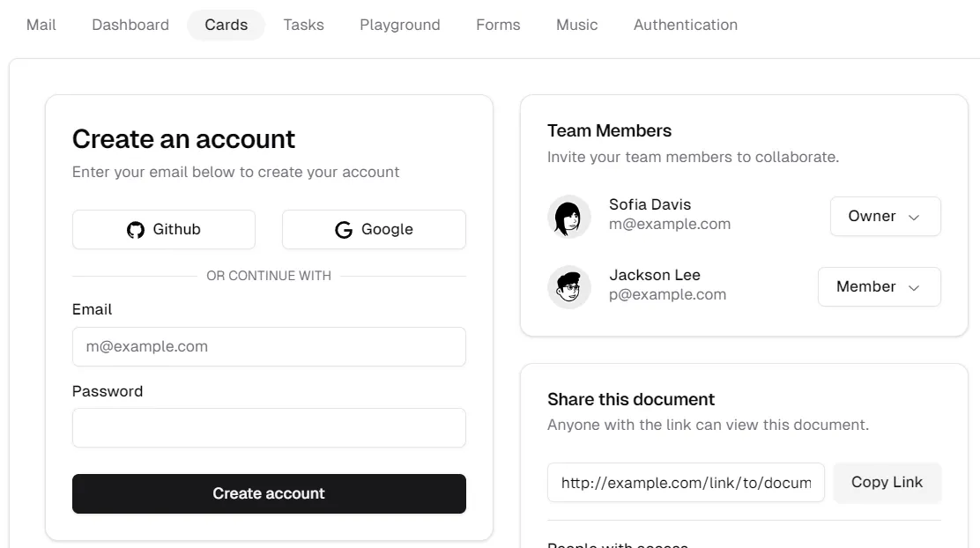Screen dimensions: 980x548
Task: Click the chevron next to Member
Action: pos(915,286)
